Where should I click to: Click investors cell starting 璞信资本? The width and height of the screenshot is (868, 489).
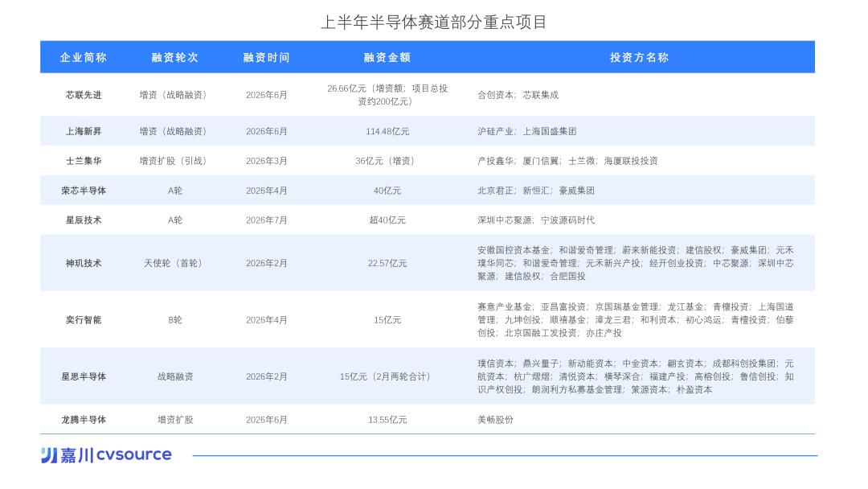click(636, 376)
